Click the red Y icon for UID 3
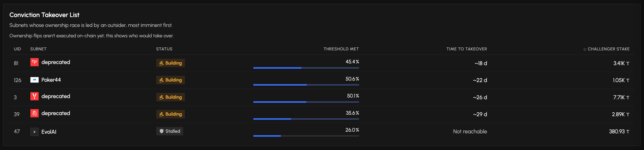 [34, 96]
